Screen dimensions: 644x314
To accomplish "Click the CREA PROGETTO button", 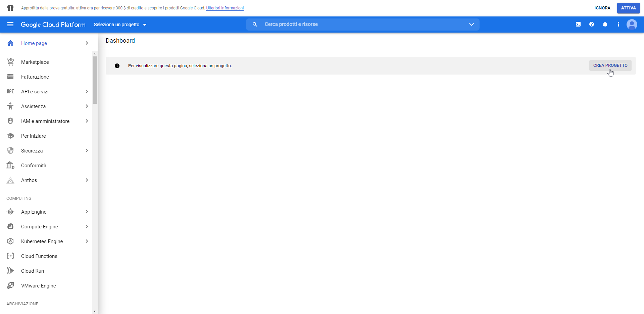I will [x=610, y=65].
